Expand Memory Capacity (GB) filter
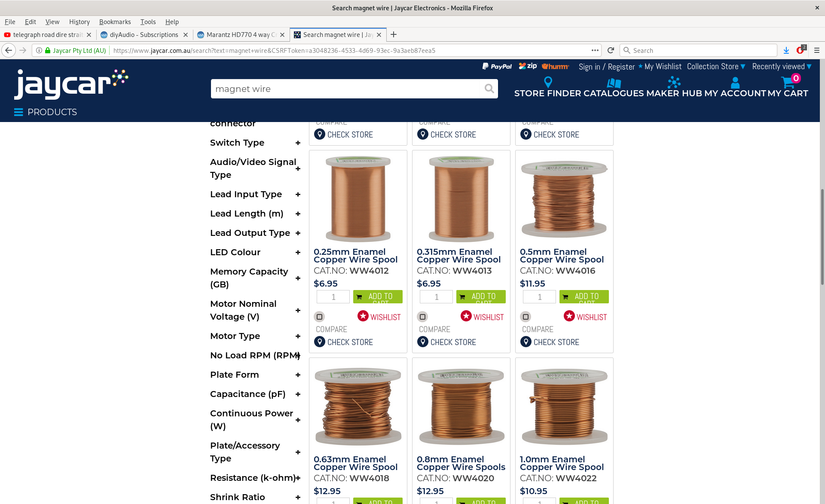The height and width of the screenshot is (504, 825). coord(298,278)
